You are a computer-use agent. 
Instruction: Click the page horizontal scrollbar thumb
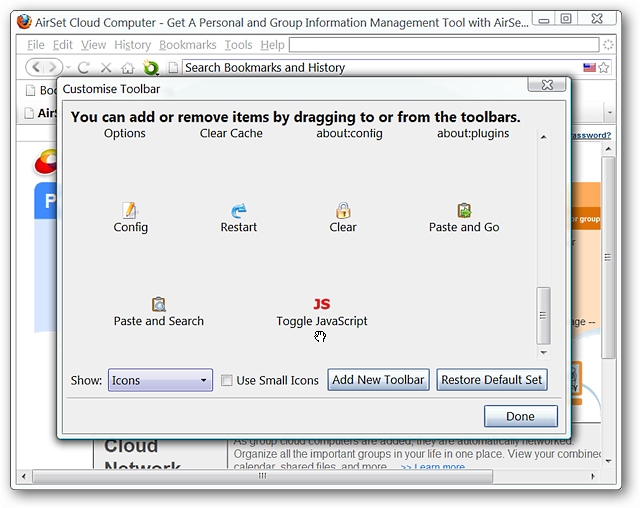pyautogui.click(x=262, y=476)
